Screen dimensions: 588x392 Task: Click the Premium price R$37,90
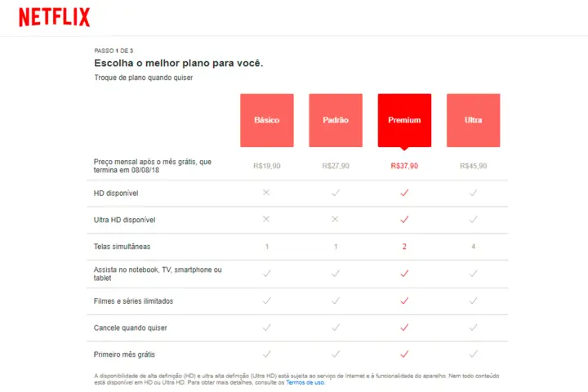click(404, 166)
